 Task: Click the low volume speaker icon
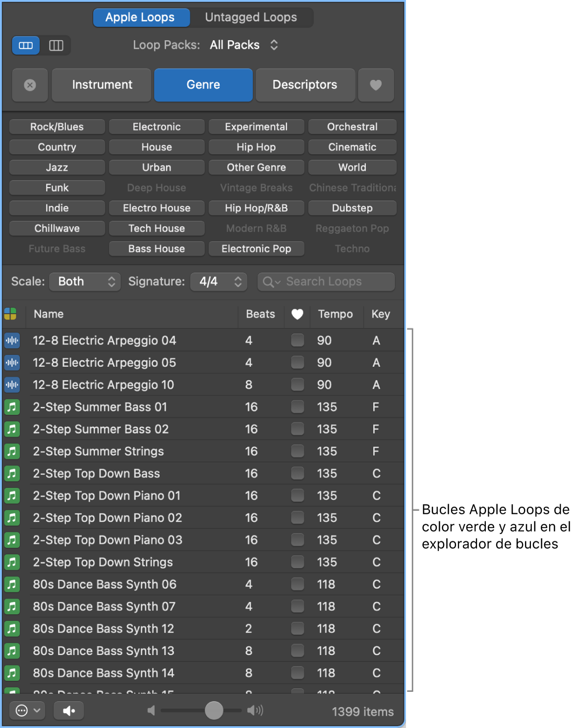point(152,711)
